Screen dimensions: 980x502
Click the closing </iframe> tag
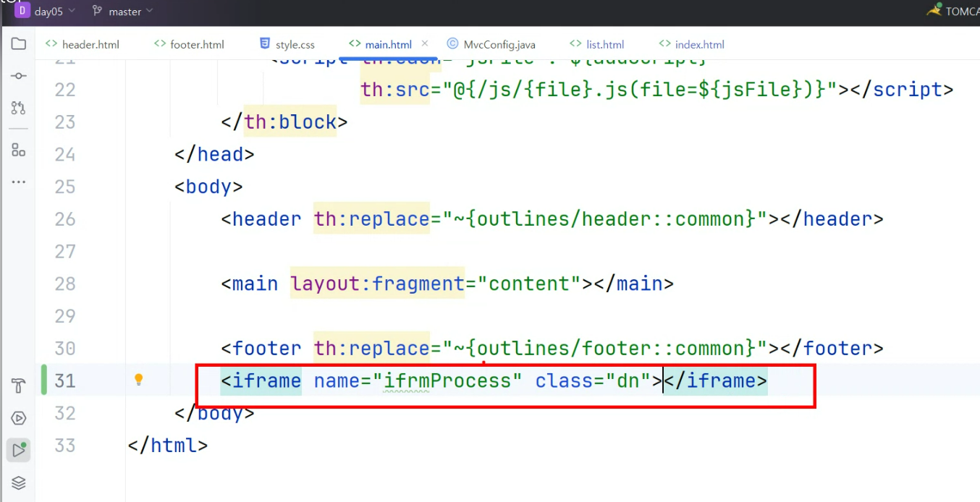[x=715, y=380]
